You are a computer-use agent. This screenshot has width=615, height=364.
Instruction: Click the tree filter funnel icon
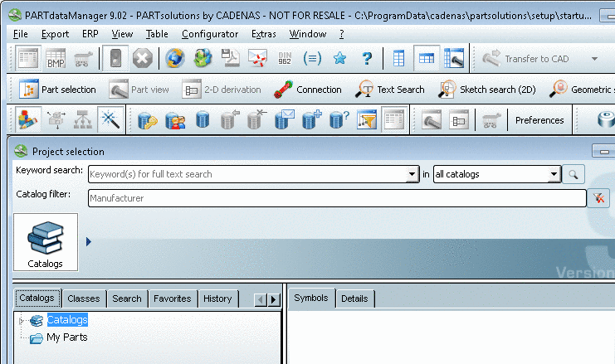(367, 120)
